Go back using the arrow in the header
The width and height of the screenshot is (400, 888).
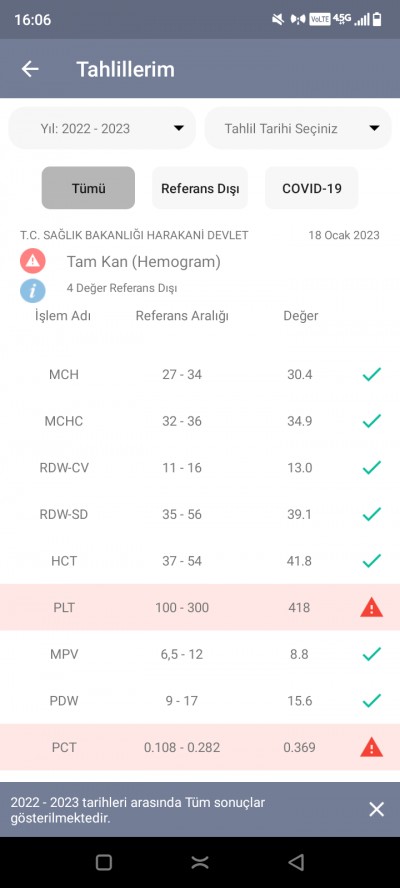coord(30,69)
